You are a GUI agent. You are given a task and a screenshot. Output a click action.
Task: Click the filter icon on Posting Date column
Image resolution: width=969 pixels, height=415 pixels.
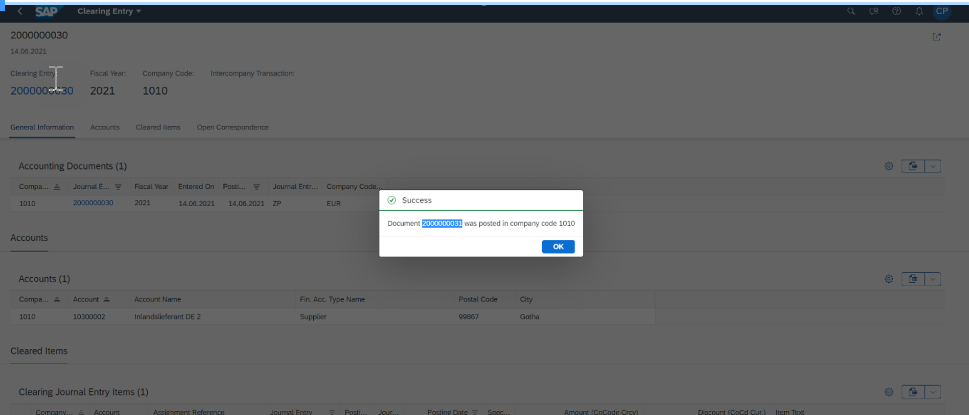pos(475,412)
